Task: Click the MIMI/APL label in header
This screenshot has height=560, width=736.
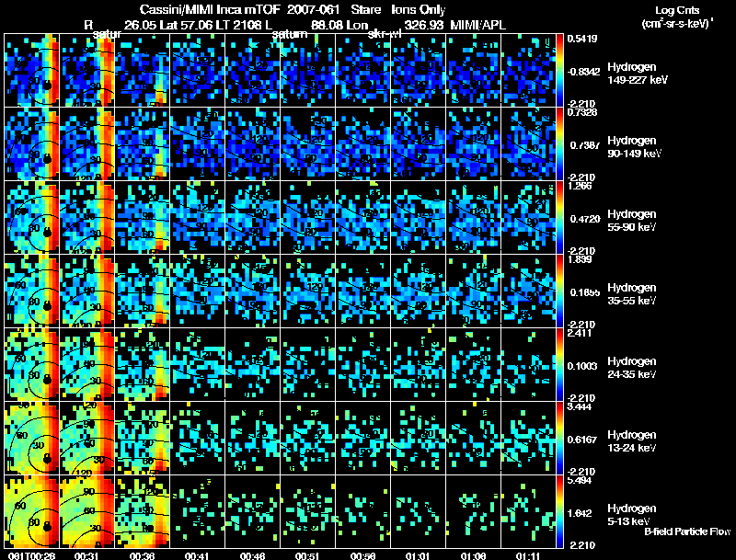Action: tap(477, 25)
